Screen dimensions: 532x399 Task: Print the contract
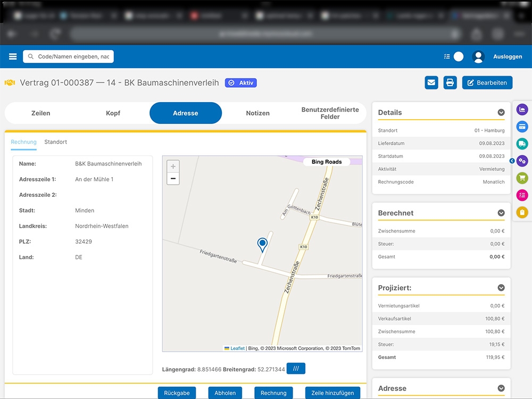click(450, 82)
